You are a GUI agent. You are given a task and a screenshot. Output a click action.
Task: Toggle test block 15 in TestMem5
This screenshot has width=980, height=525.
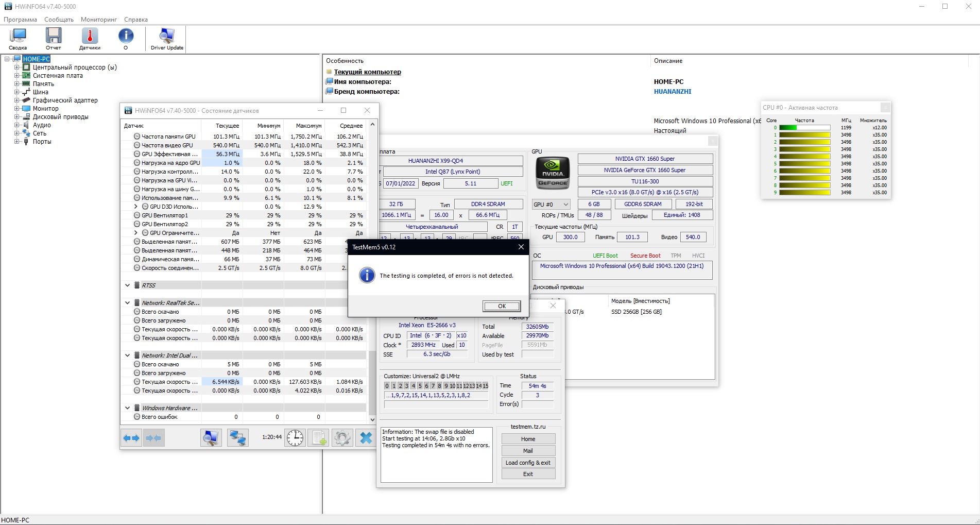click(x=485, y=386)
